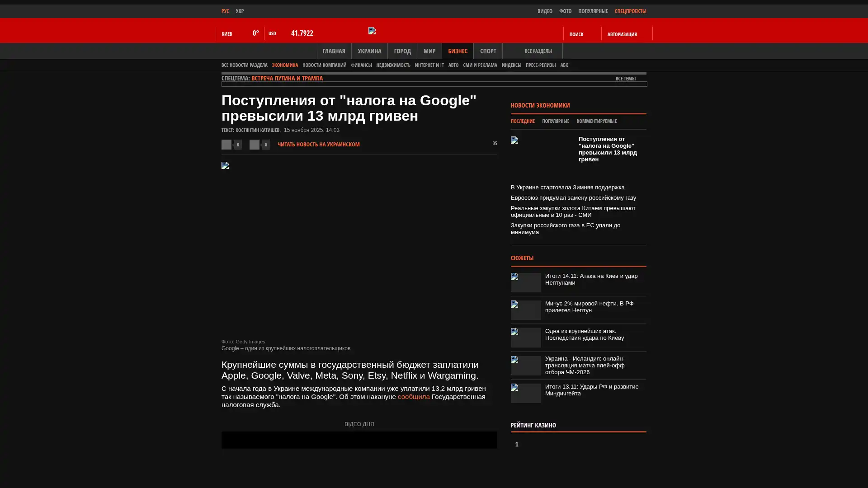
Task: Switch language to УКР
Action: click(x=240, y=11)
